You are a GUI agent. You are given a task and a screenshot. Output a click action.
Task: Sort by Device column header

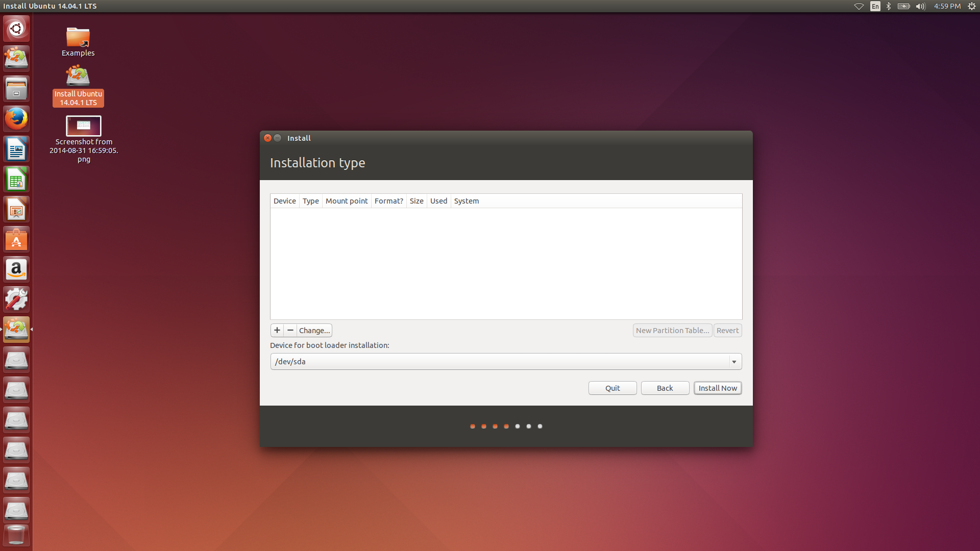(285, 201)
